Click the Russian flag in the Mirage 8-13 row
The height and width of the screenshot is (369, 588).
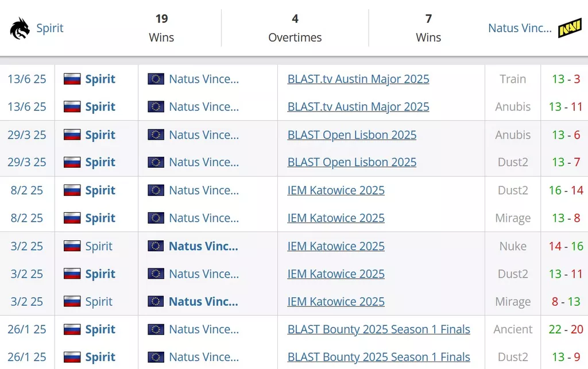click(72, 301)
